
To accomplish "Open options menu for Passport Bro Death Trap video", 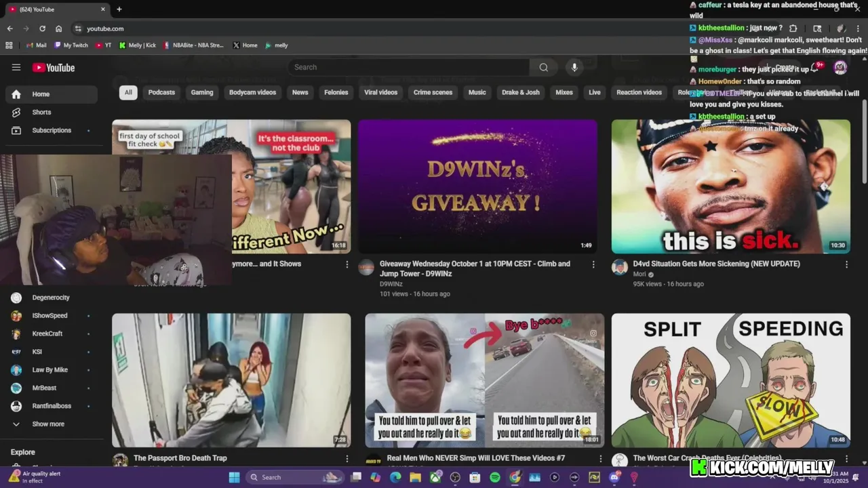I will [x=347, y=459].
